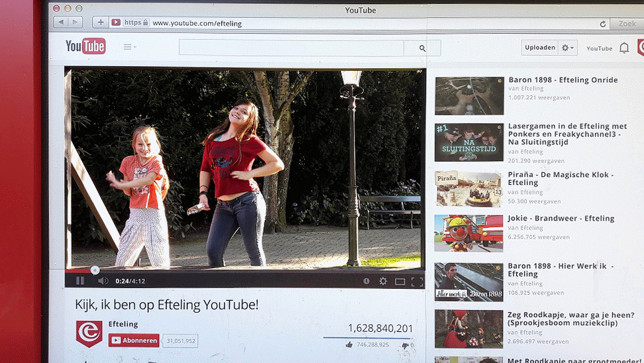Click the 0:24/4:12 time display
Image resolution: width=644 pixels, height=363 pixels.
point(131,282)
